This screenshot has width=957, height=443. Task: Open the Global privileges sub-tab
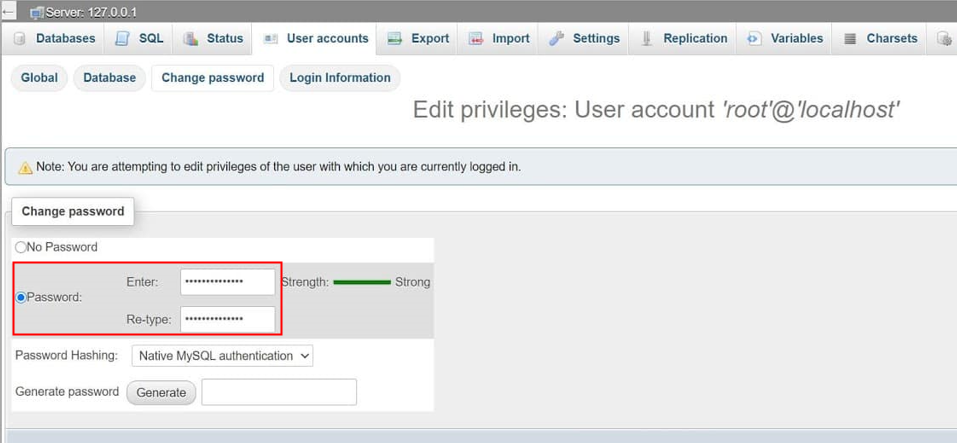click(x=39, y=78)
